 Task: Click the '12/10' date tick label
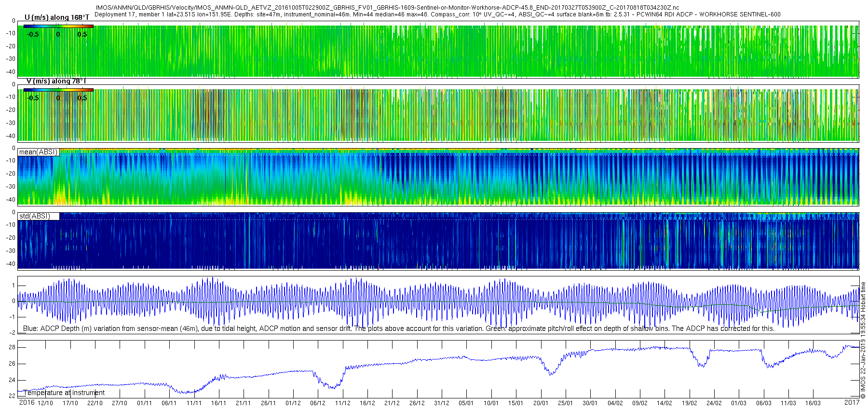click(45, 403)
